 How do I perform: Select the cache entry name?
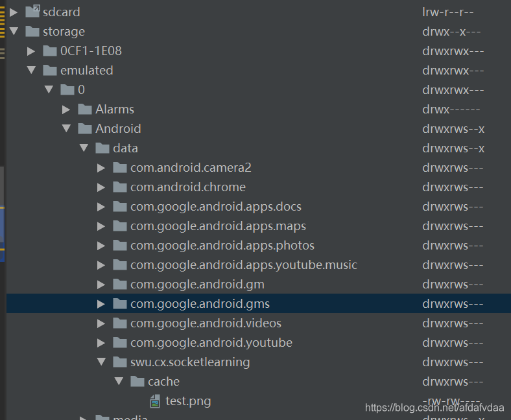[x=163, y=382]
